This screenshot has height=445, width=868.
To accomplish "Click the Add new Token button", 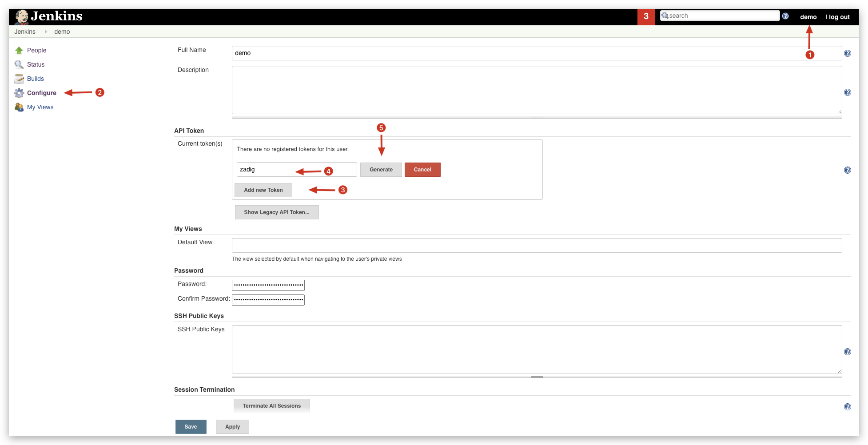I will click(x=263, y=190).
